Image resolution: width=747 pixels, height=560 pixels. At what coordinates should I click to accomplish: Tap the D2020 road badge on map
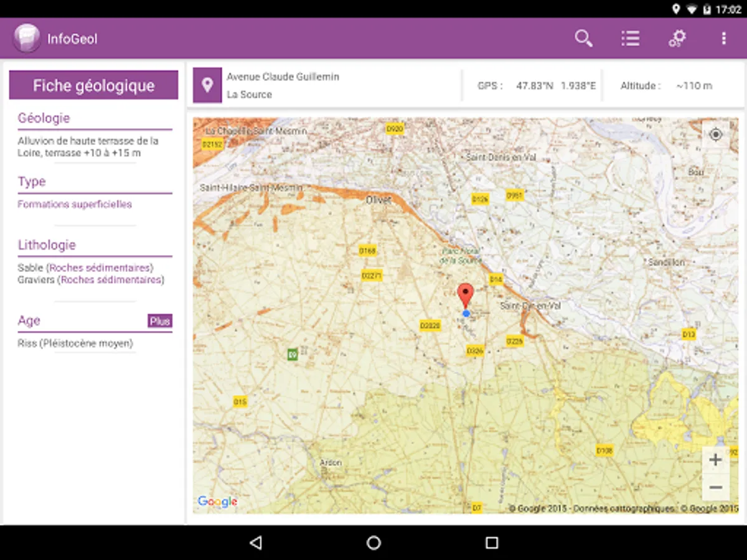point(430,325)
